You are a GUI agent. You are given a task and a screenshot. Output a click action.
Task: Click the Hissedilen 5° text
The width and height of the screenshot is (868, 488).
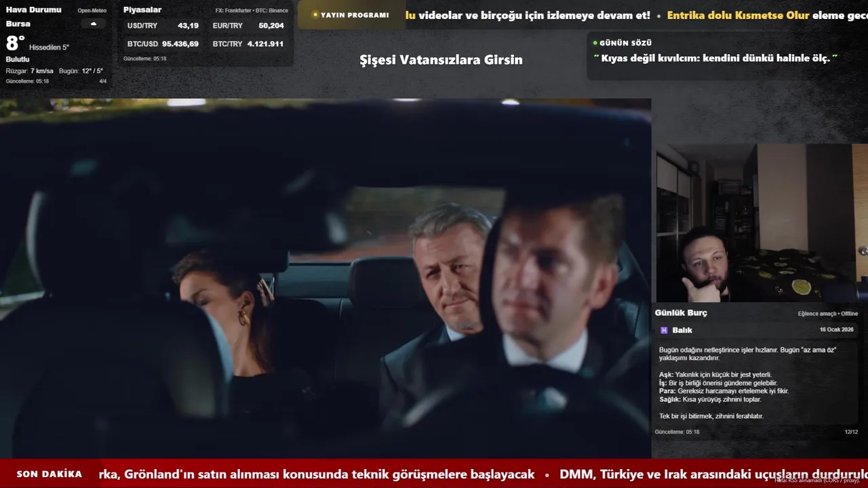coord(49,47)
